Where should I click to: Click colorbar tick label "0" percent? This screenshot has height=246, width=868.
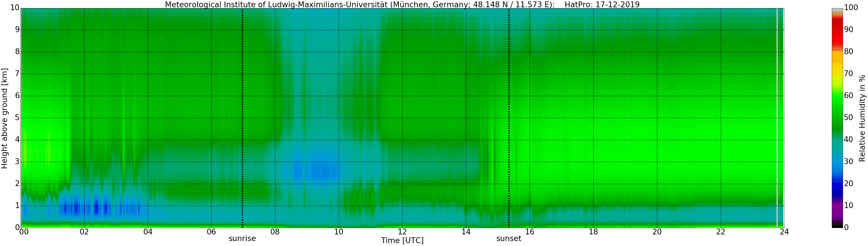(x=846, y=228)
